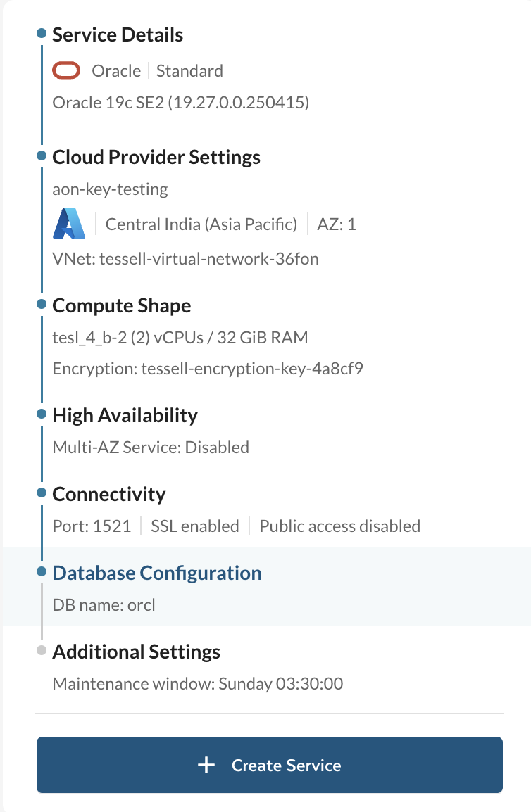Click the Maintenance window Sunday 03:30:00 text

pos(198,683)
